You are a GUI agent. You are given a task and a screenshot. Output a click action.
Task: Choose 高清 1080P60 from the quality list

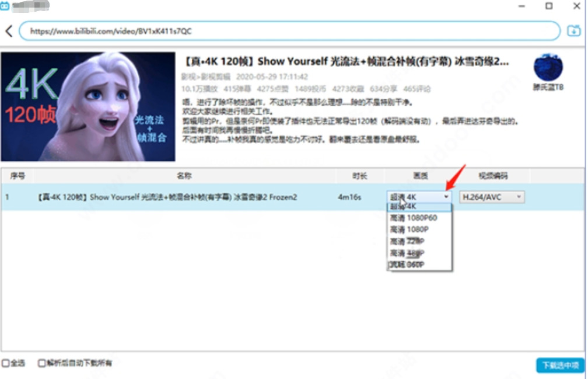(x=419, y=218)
